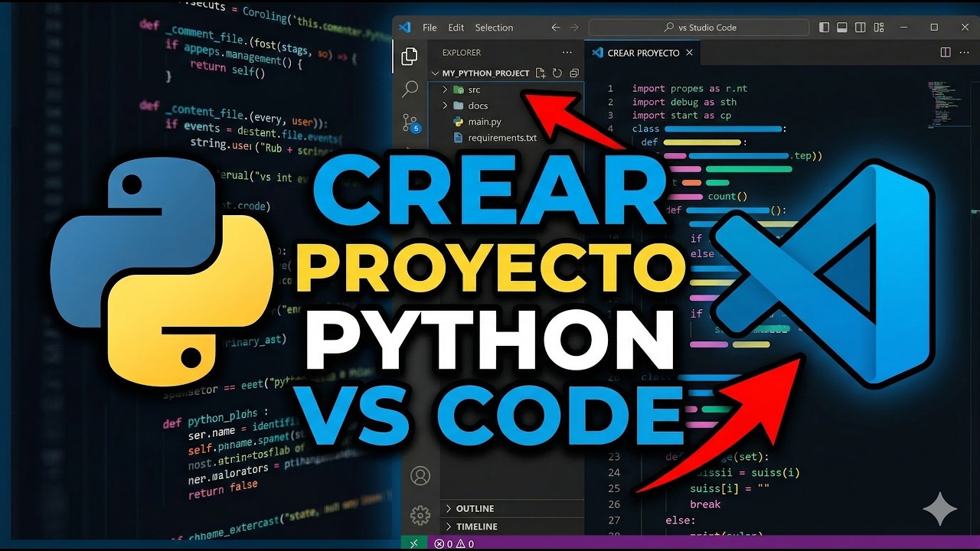Toggle primary side bar visibility
980x551 pixels.
tap(824, 28)
